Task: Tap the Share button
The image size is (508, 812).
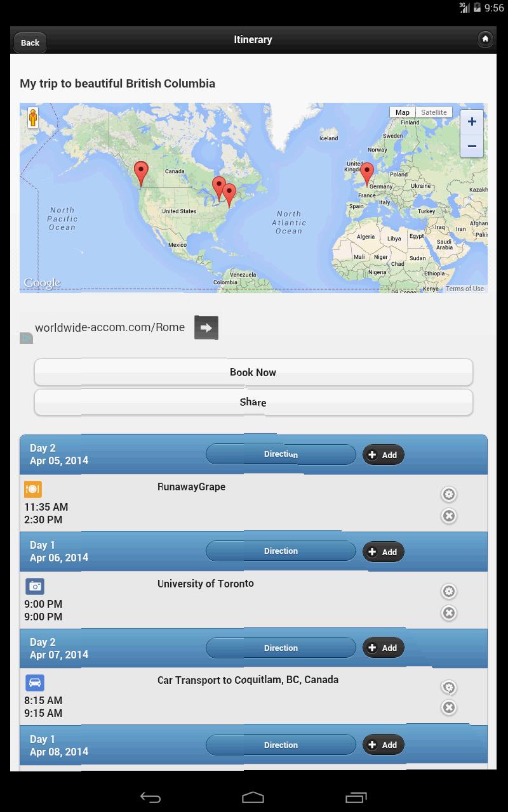Action: point(253,402)
